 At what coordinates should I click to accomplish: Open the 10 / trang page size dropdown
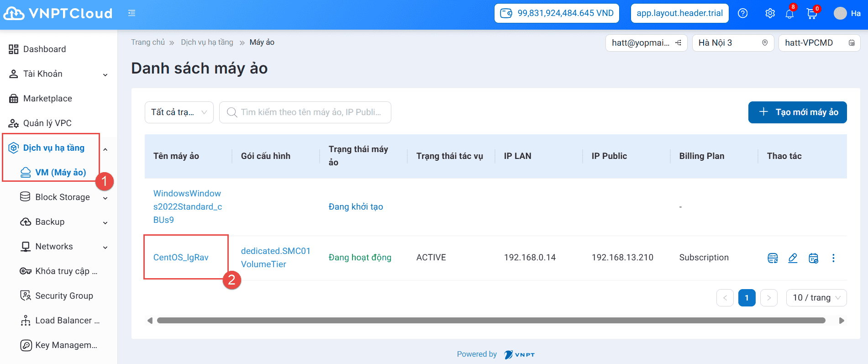(816, 298)
